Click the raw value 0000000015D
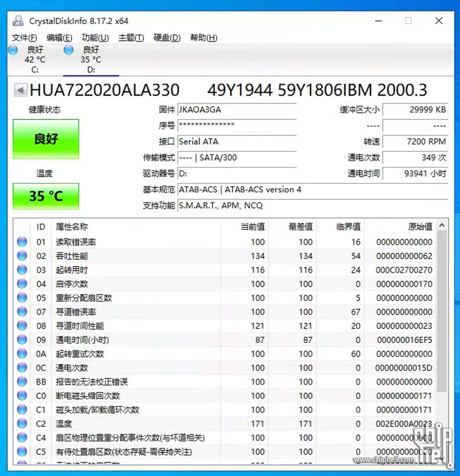 [x=404, y=368]
